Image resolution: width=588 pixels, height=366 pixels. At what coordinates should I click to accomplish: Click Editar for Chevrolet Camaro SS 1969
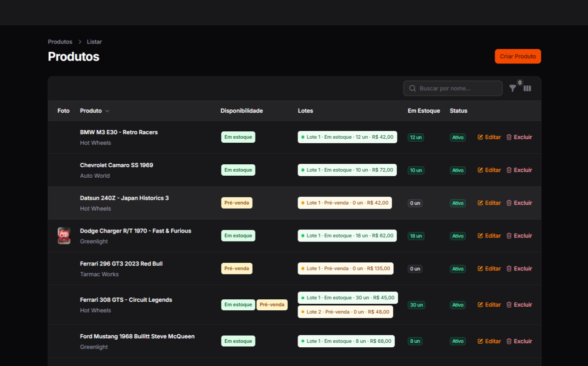(x=489, y=170)
